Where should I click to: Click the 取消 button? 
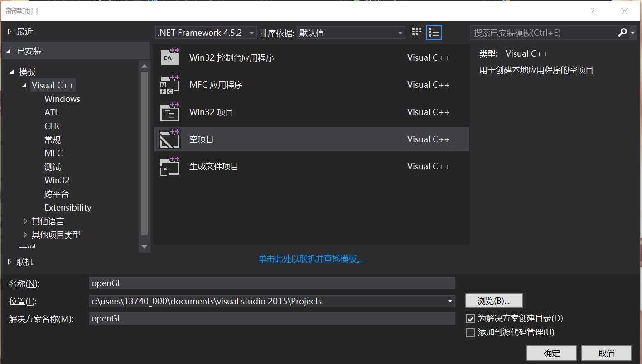coord(607,353)
